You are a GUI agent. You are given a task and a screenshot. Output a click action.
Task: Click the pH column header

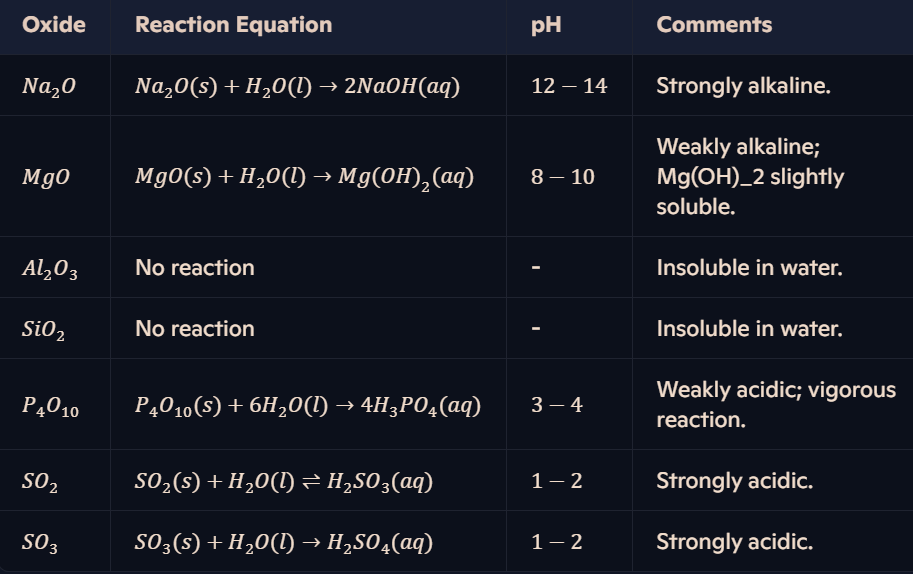[546, 26]
